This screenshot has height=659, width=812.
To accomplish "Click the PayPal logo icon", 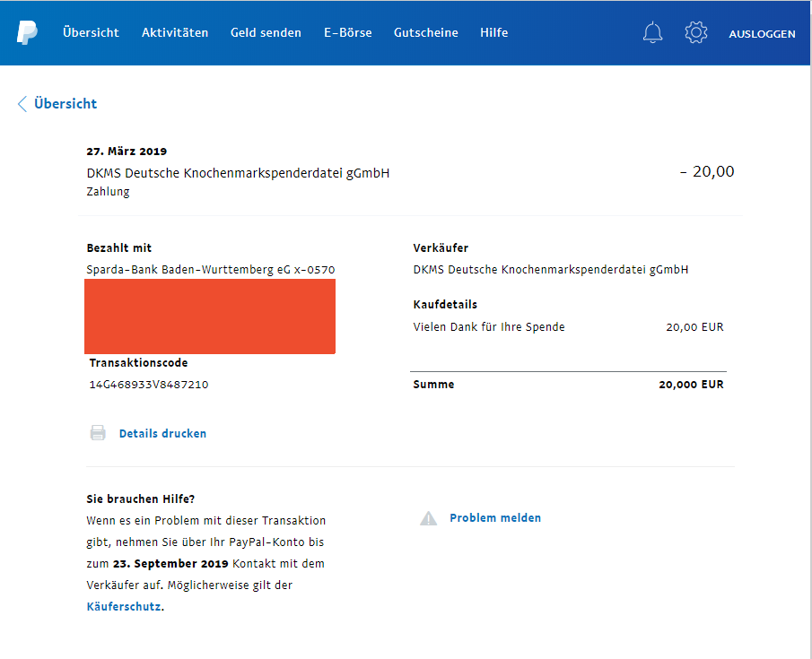I will click(27, 32).
